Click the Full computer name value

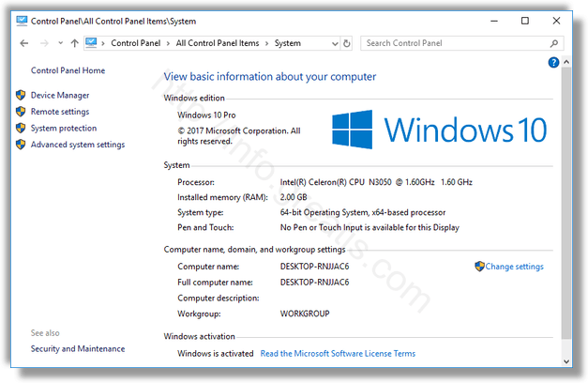[x=314, y=283]
